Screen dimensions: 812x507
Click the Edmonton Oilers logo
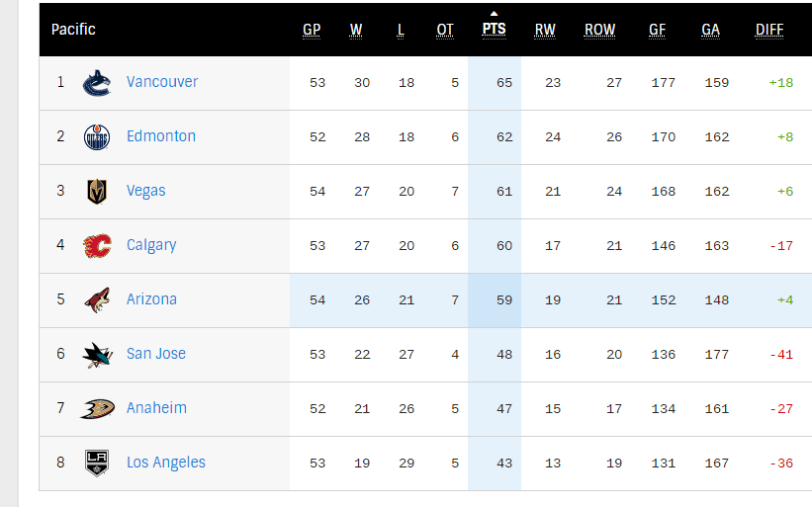97,137
